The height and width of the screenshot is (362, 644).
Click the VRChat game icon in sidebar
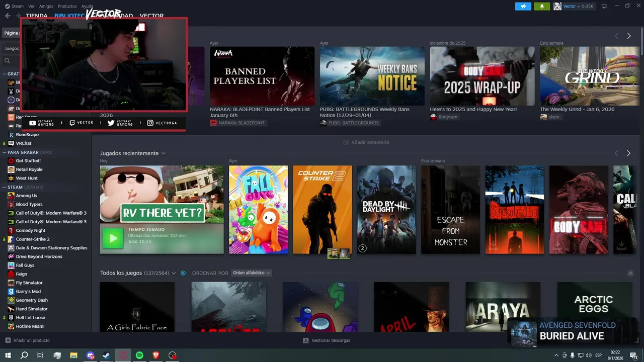tap(11, 143)
